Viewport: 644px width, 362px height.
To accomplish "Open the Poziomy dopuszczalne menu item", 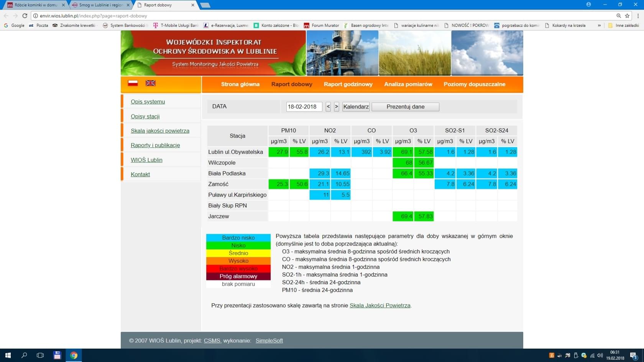I will point(474,84).
